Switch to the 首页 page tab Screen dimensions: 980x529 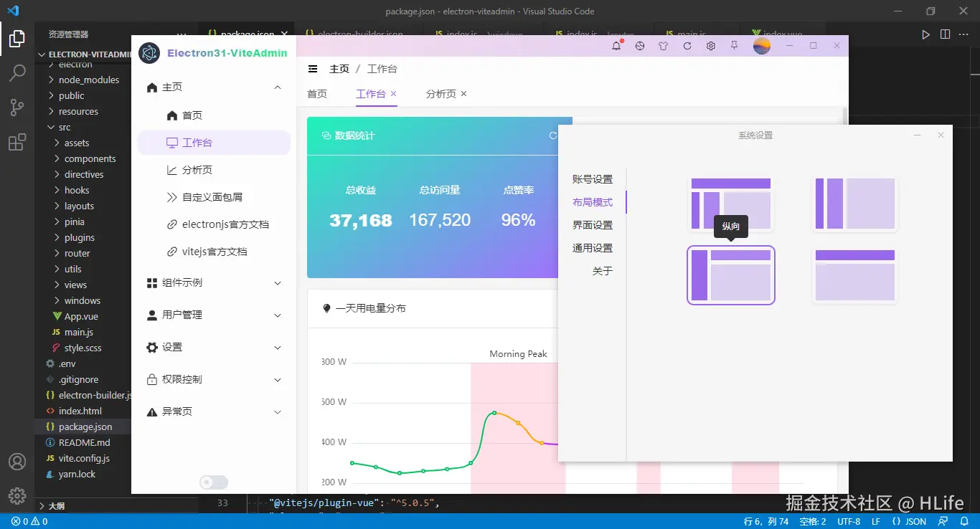pyautogui.click(x=317, y=94)
